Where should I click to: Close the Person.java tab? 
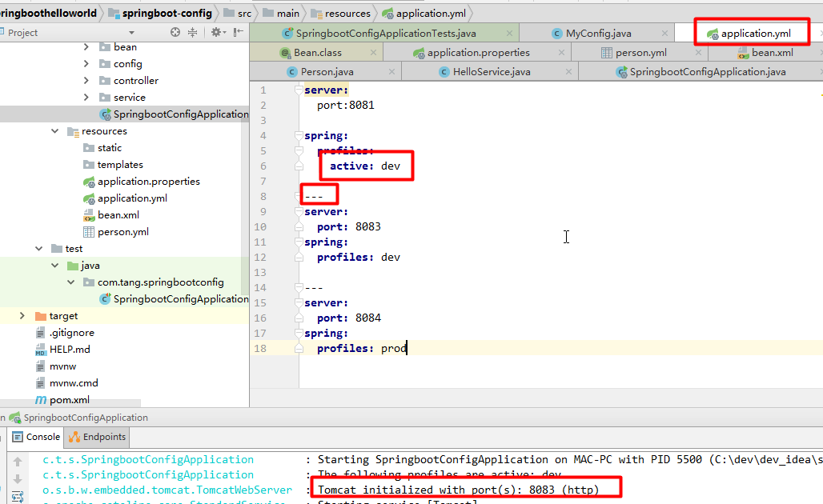tap(391, 72)
